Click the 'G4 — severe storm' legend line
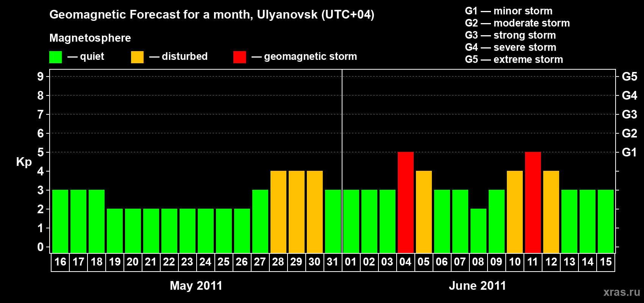 tap(511, 47)
